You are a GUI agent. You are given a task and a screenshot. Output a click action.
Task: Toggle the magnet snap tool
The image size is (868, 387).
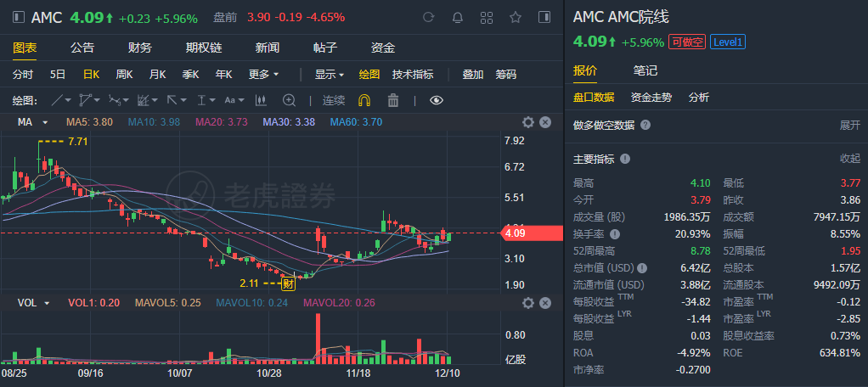364,100
